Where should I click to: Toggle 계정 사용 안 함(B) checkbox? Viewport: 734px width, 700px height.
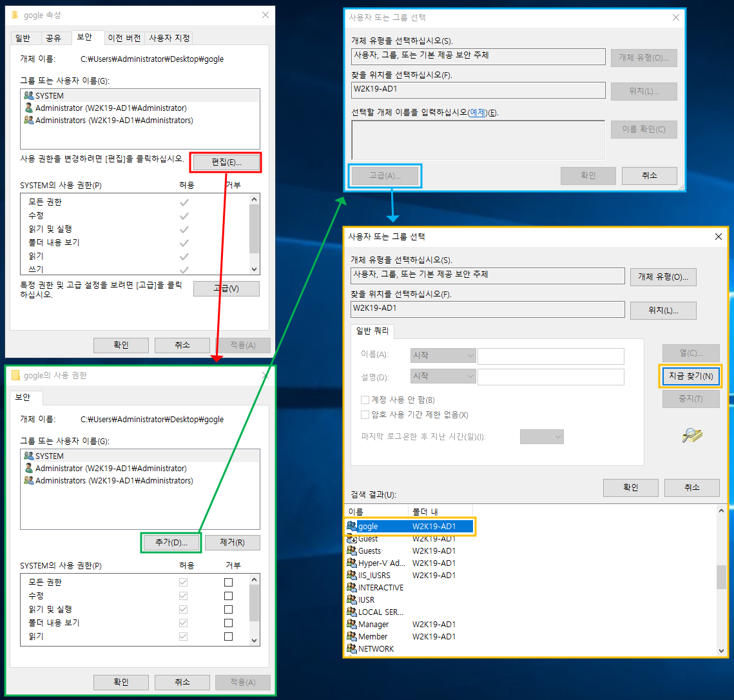coord(365,400)
